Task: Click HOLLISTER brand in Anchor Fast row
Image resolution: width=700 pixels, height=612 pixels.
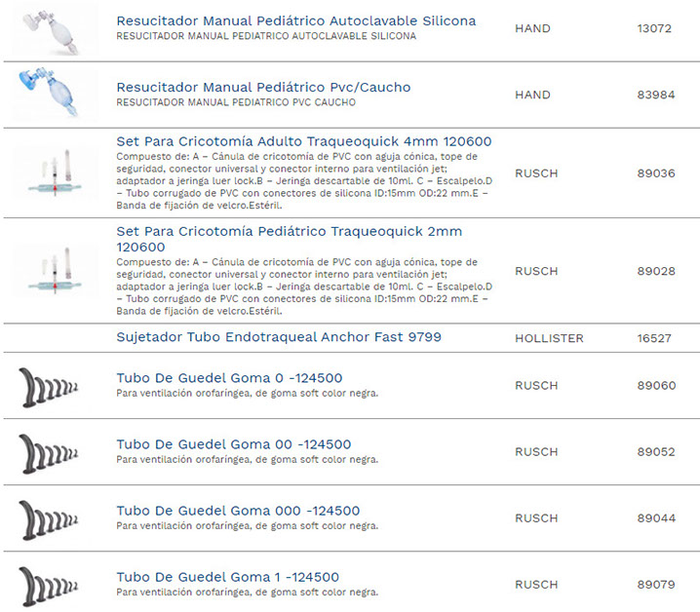Action: click(x=549, y=338)
